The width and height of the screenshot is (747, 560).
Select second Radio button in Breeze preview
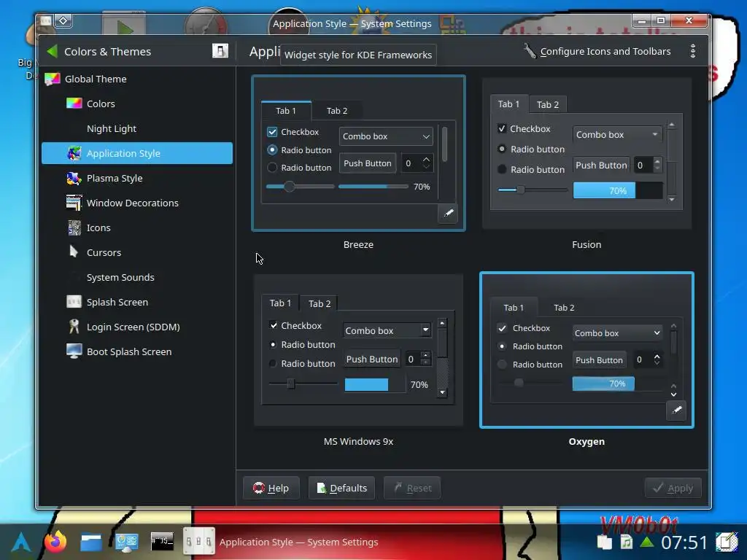[x=272, y=168]
